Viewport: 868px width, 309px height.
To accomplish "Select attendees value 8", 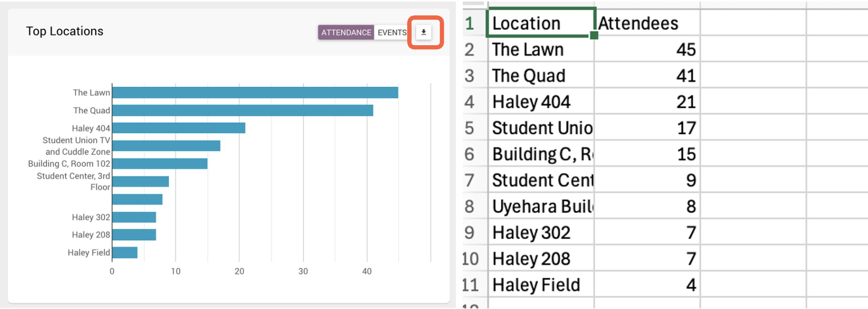I will [x=647, y=206].
